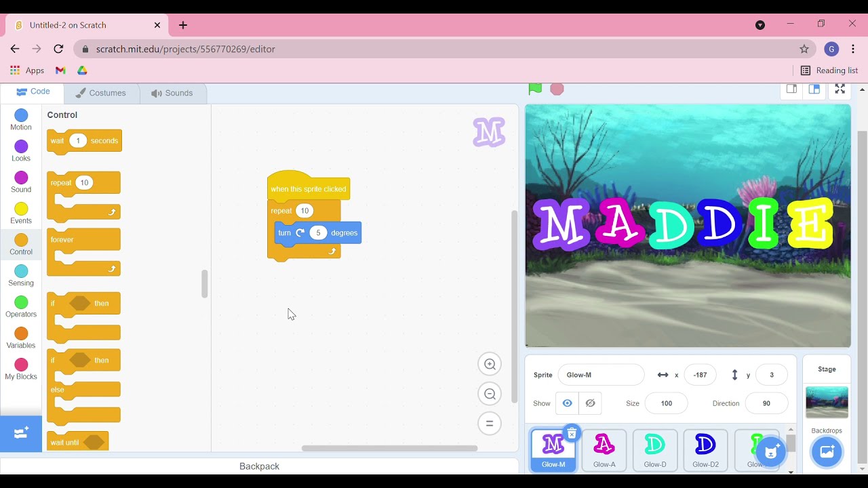Reset workspace zoom to default
Screen dimensions: 868x488
[490, 424]
